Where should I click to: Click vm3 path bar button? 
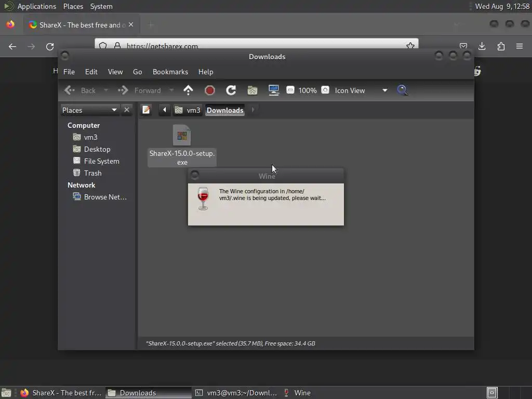pos(188,110)
